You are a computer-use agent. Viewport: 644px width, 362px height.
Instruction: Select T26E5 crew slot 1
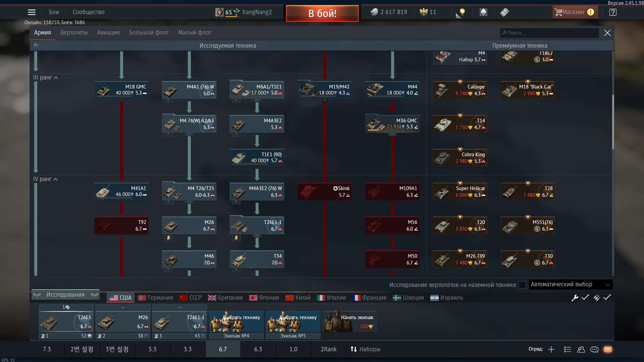click(66, 321)
